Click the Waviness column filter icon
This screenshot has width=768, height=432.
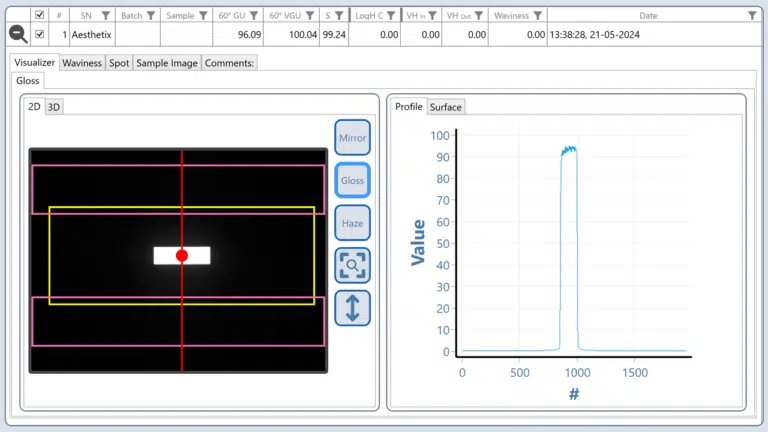538,16
